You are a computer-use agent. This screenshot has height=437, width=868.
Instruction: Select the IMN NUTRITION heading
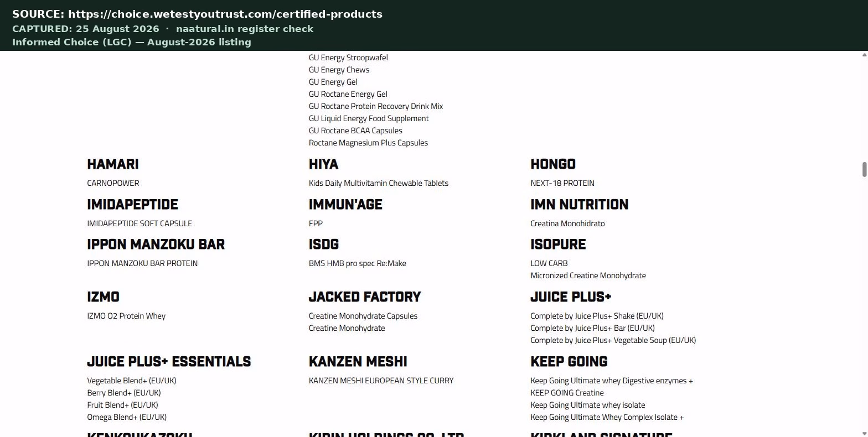(579, 205)
